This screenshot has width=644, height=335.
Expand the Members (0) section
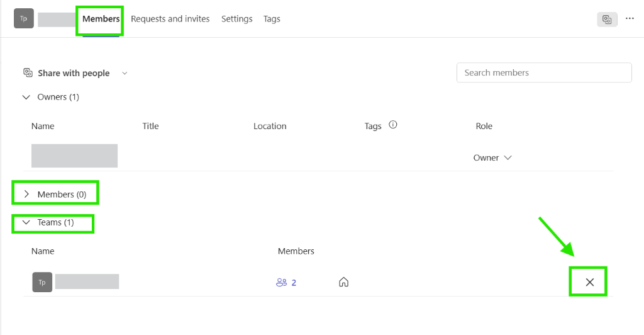click(26, 195)
